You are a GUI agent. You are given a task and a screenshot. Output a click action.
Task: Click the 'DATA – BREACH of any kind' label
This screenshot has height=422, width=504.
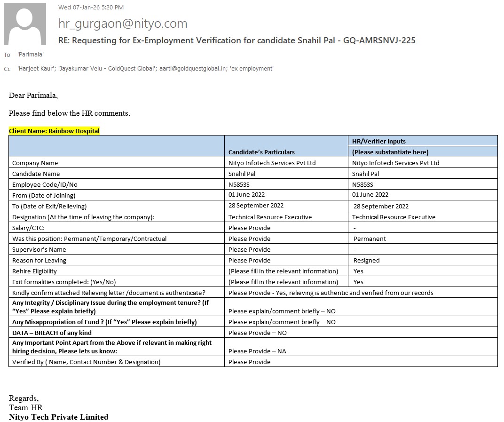tap(52, 333)
